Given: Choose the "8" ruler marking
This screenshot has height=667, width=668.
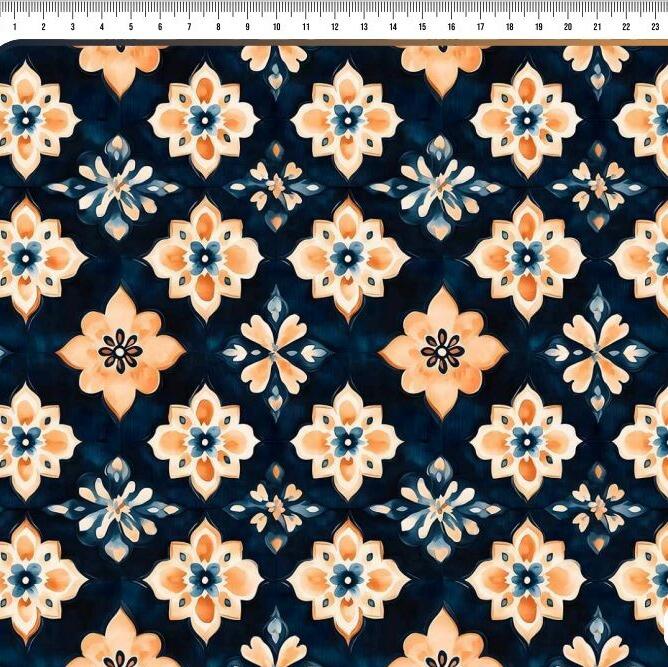Looking at the screenshot, I should point(218,27).
